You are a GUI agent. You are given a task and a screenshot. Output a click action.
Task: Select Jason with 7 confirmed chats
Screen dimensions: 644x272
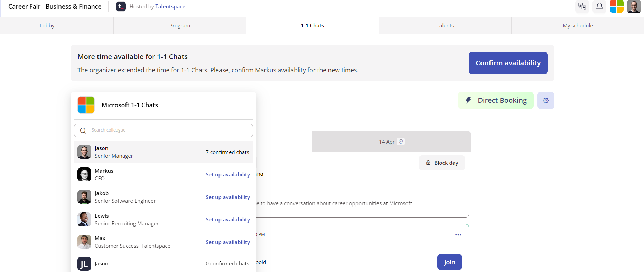[x=164, y=152]
